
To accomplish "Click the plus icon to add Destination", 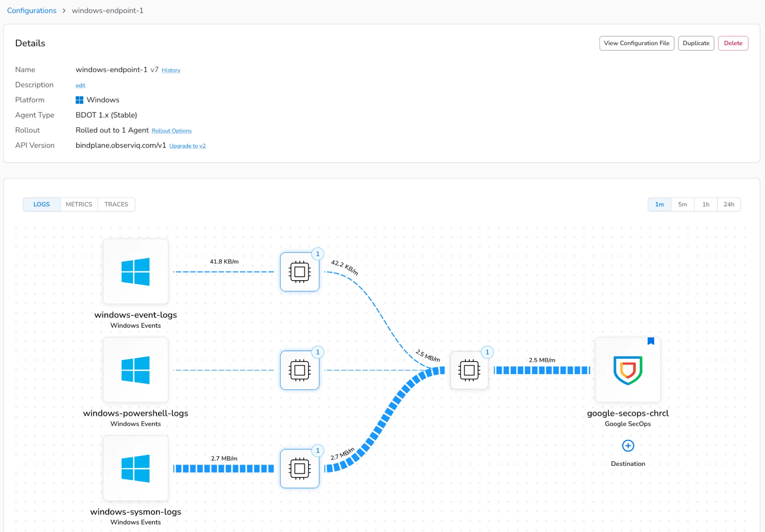I will tap(628, 446).
